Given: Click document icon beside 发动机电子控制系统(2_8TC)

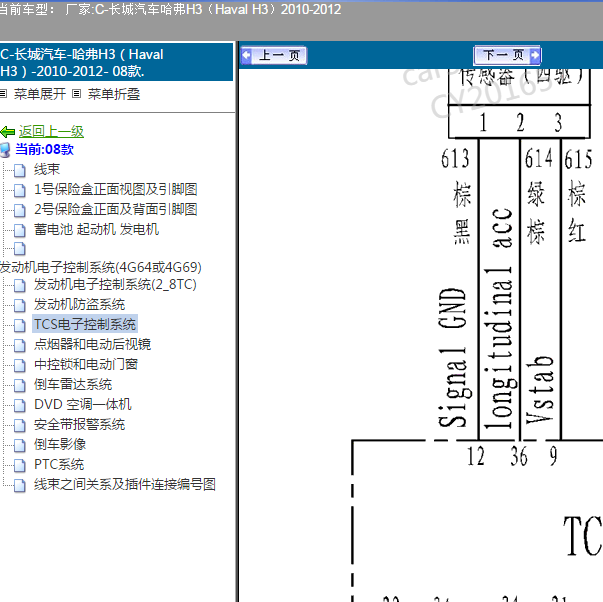Looking at the screenshot, I should 20,285.
